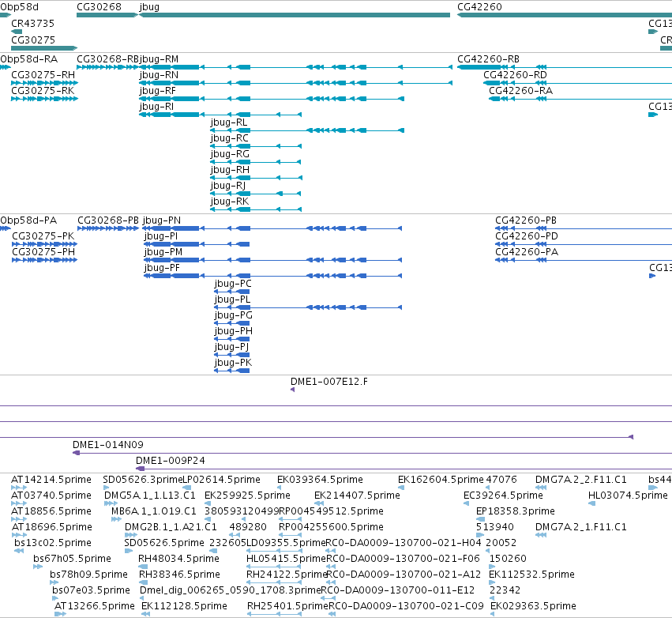Select EST RH48034.5prime
672x618 pixels.
178,559
